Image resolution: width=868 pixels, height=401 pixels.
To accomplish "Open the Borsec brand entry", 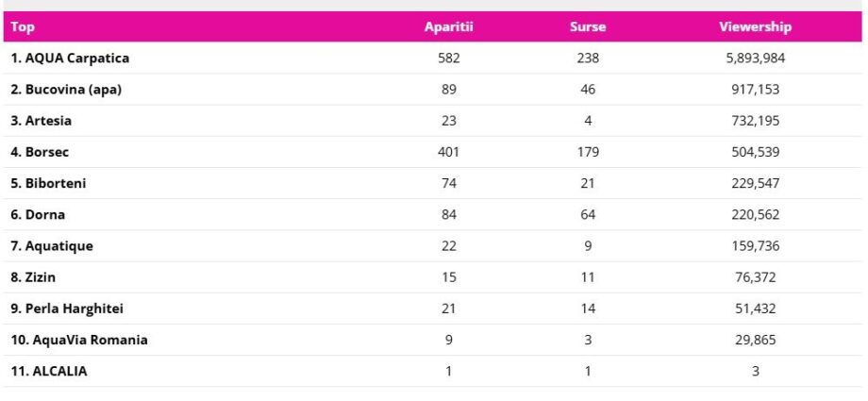I will 40,152.
